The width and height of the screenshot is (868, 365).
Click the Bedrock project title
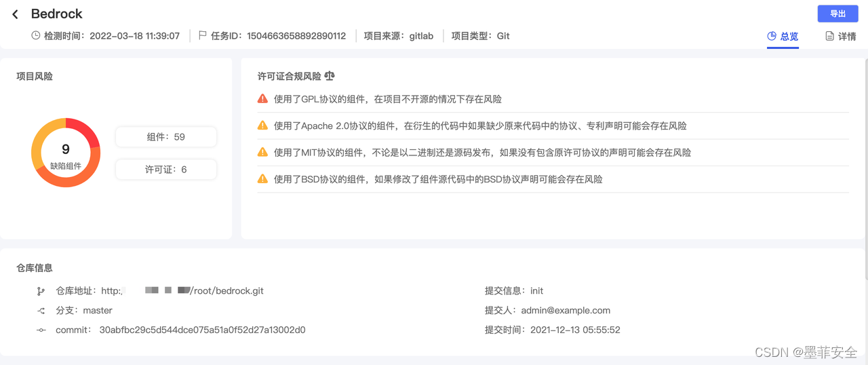tap(57, 14)
